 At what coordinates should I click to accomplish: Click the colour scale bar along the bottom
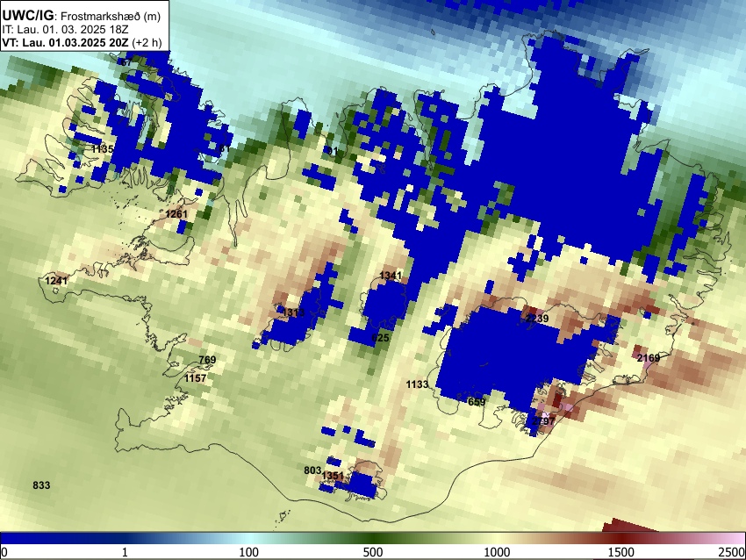373,538
